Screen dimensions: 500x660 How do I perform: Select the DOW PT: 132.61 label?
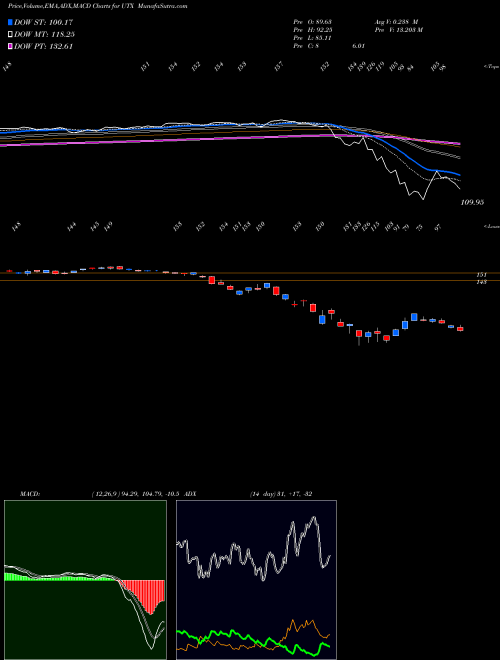(43, 46)
